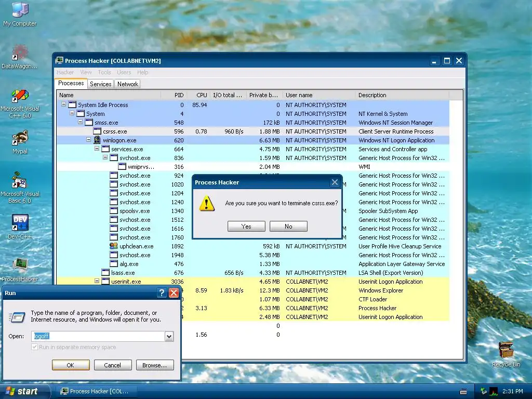This screenshot has width=532, height=399.
Task: Collapse the services.exe tree node
Action: 97,149
